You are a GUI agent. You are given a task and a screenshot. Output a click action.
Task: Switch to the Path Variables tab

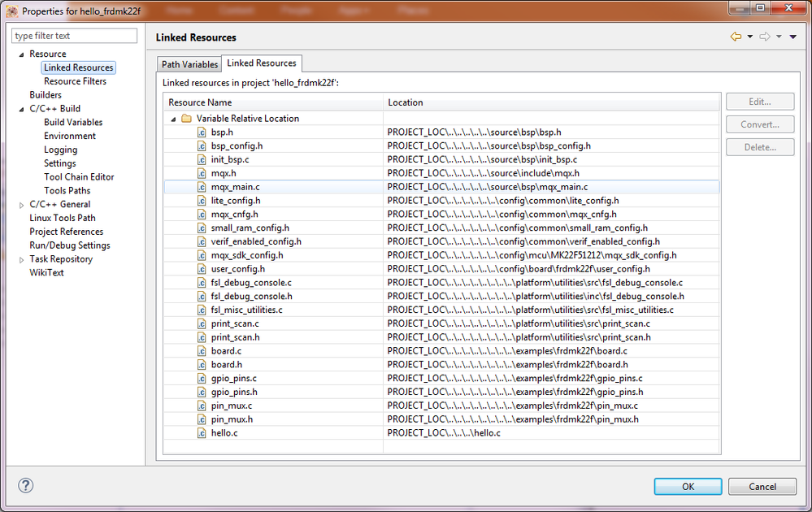pyautogui.click(x=189, y=64)
